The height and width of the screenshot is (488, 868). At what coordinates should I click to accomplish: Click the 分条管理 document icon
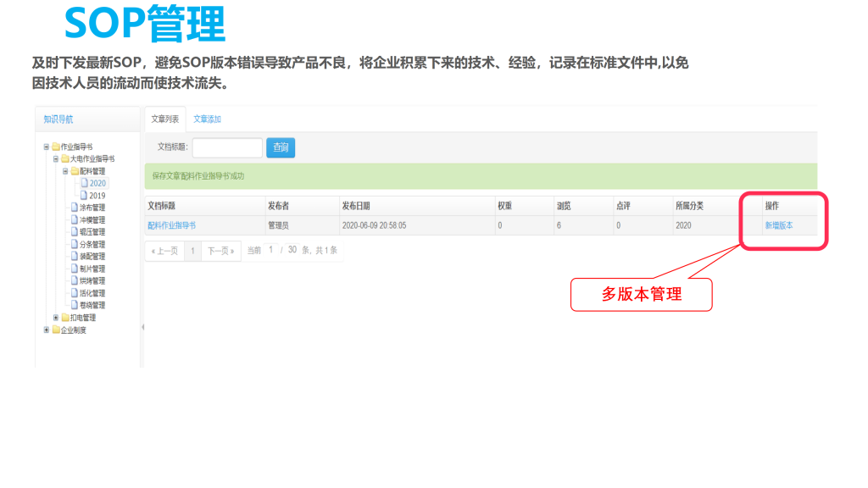(75, 244)
